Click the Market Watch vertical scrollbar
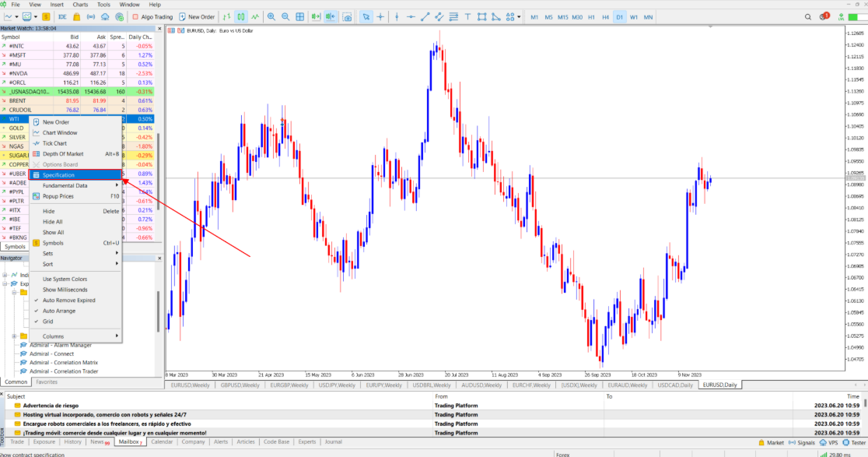This screenshot has width=868, height=457. click(x=159, y=172)
